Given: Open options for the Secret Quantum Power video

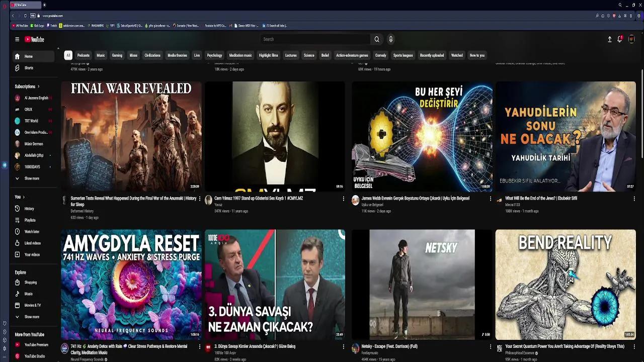Looking at the screenshot, I should 634,346.
